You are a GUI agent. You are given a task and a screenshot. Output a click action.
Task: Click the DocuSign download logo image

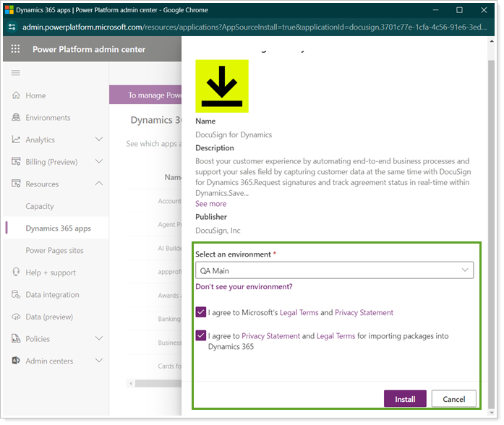222,86
